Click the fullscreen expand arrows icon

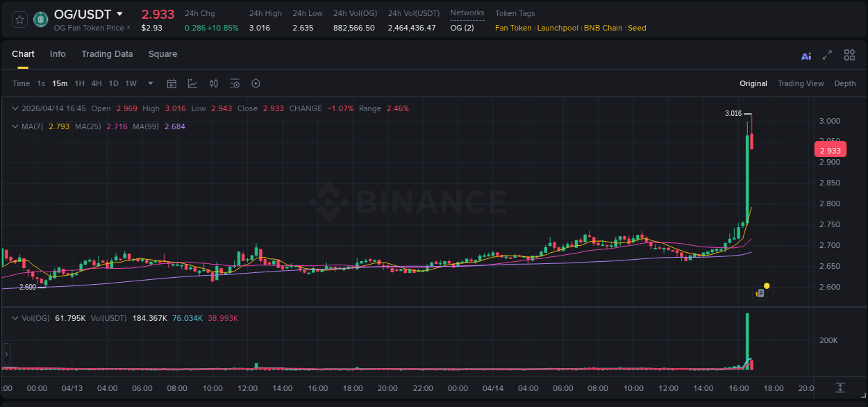tap(827, 55)
